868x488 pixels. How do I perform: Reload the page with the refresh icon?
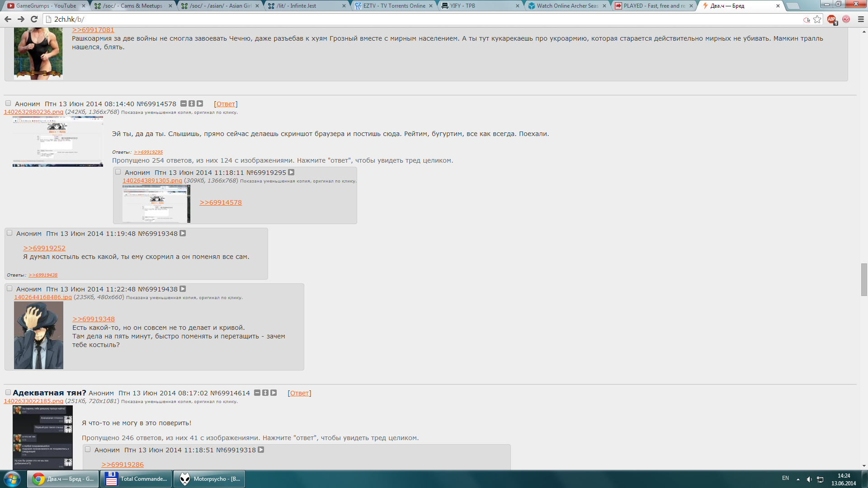34,19
